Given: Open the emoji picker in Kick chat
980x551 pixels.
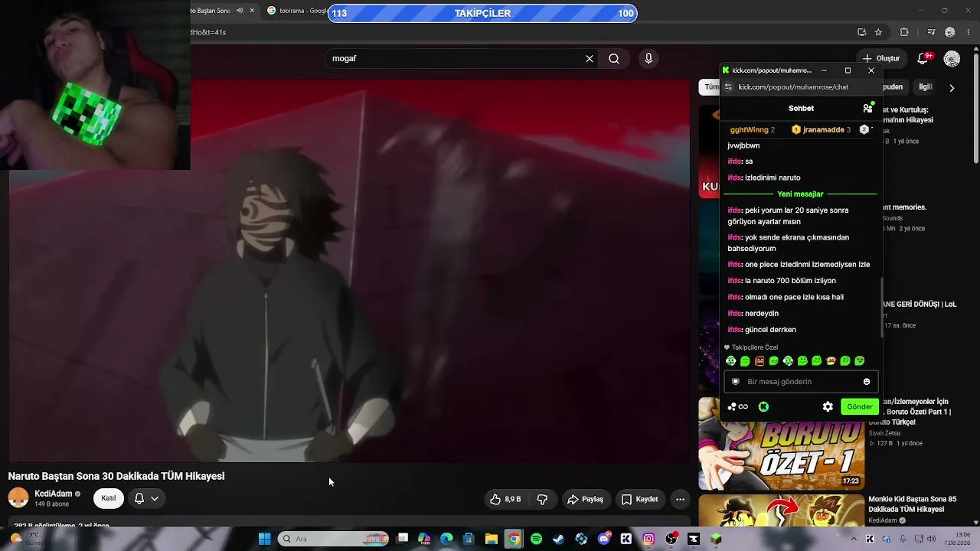Looking at the screenshot, I should pyautogui.click(x=867, y=382).
